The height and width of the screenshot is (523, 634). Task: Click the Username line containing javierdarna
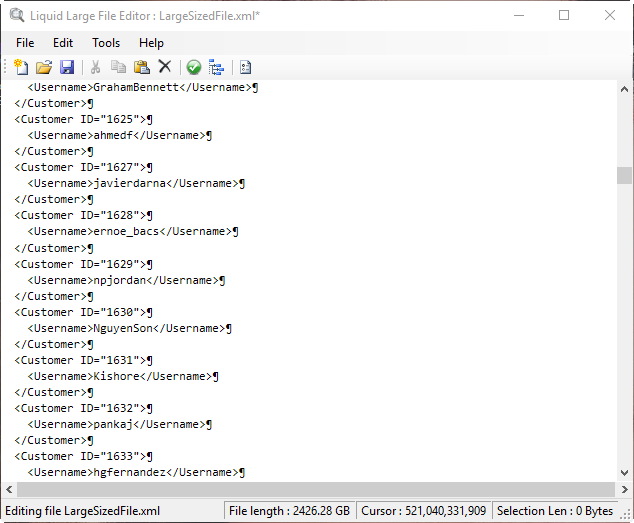(x=135, y=184)
